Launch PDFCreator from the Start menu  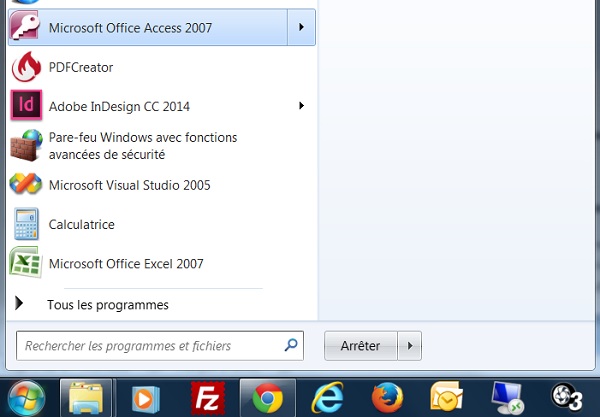[x=161, y=67]
